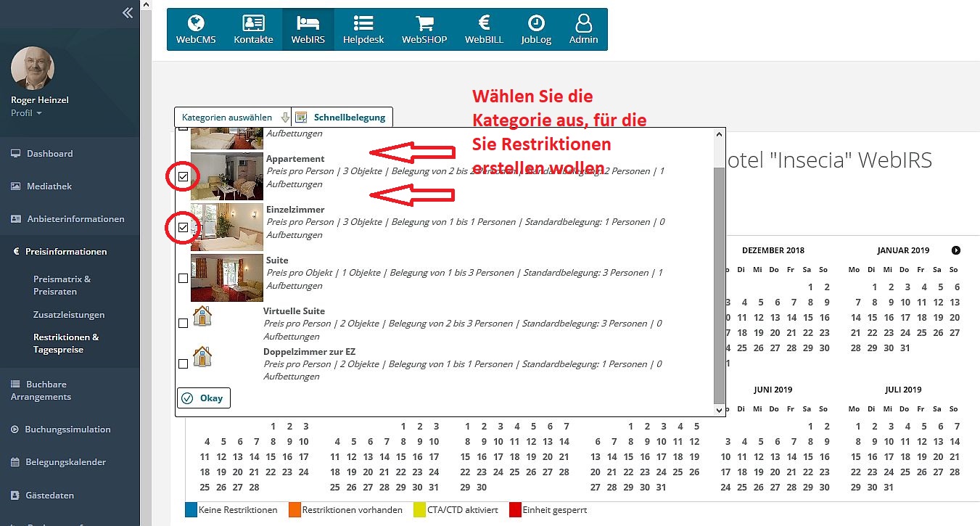Open JobLog module

click(536, 30)
